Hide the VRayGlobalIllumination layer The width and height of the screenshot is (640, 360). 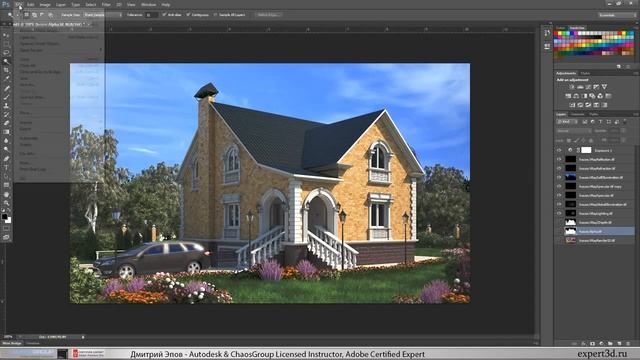pyautogui.click(x=559, y=204)
